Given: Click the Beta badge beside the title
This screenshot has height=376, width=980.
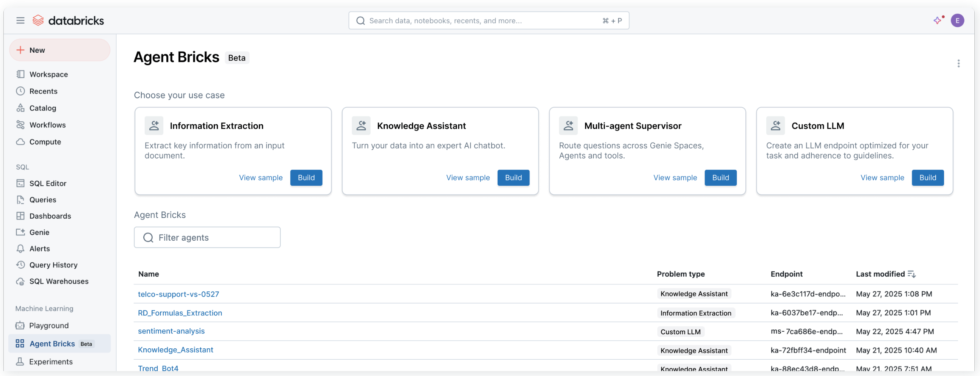Looking at the screenshot, I should (236, 58).
